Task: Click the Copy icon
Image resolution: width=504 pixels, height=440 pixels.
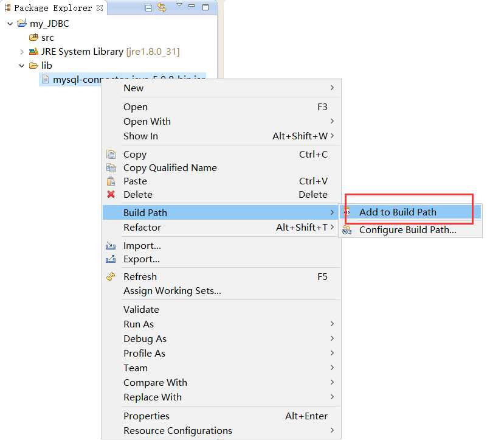Action: (x=111, y=155)
